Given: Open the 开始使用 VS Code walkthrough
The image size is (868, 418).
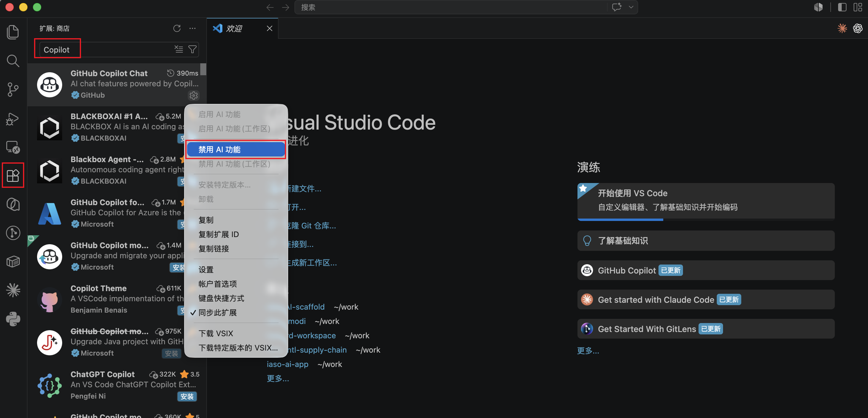Looking at the screenshot, I should tap(706, 202).
